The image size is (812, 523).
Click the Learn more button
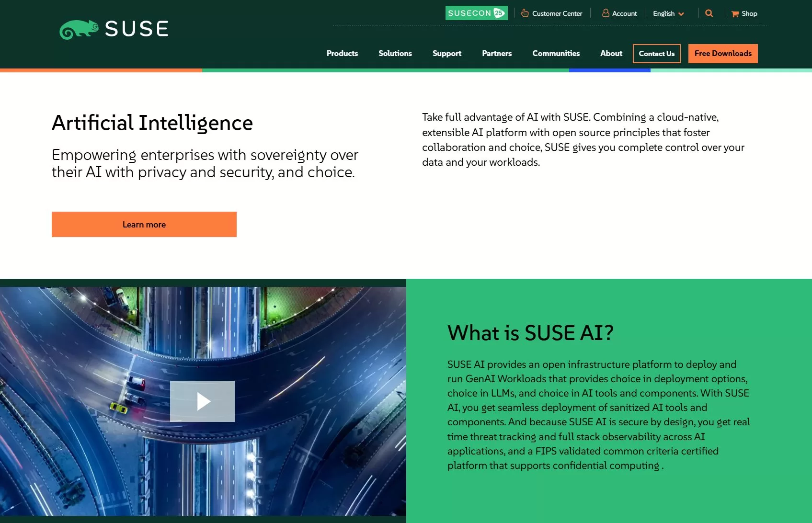click(x=144, y=225)
